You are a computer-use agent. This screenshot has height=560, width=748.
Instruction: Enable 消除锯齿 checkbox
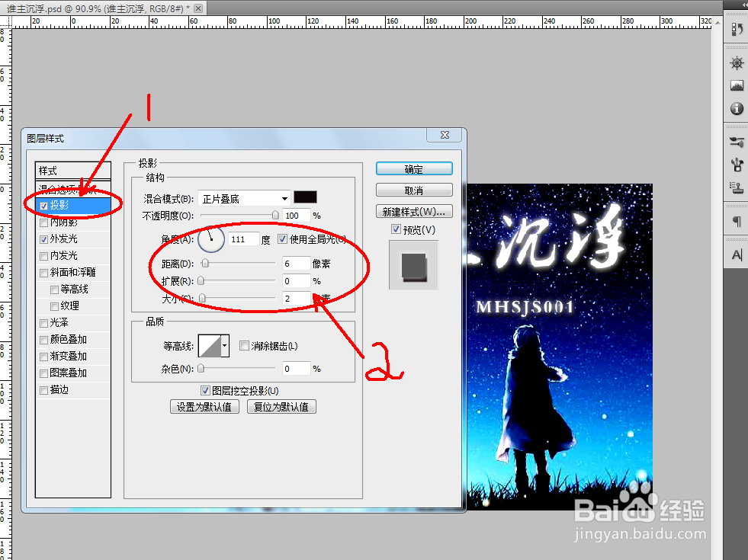pos(244,346)
